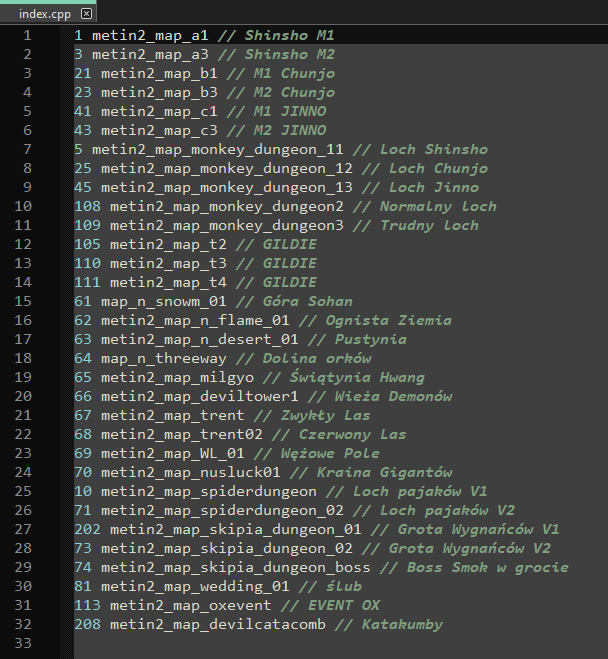Click comment M1 Chunjo
Image resolution: width=608 pixels, height=659 pixels.
click(294, 74)
